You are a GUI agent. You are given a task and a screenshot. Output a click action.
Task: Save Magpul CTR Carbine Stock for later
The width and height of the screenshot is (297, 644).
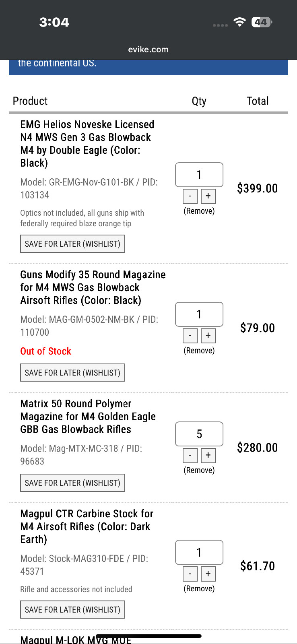click(x=72, y=609)
